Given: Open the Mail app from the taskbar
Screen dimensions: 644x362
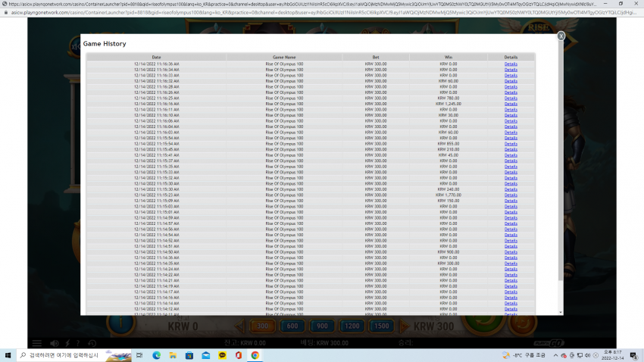Looking at the screenshot, I should (206, 355).
